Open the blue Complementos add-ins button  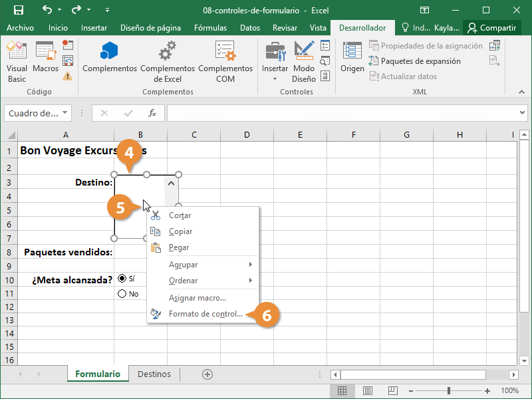(109, 57)
